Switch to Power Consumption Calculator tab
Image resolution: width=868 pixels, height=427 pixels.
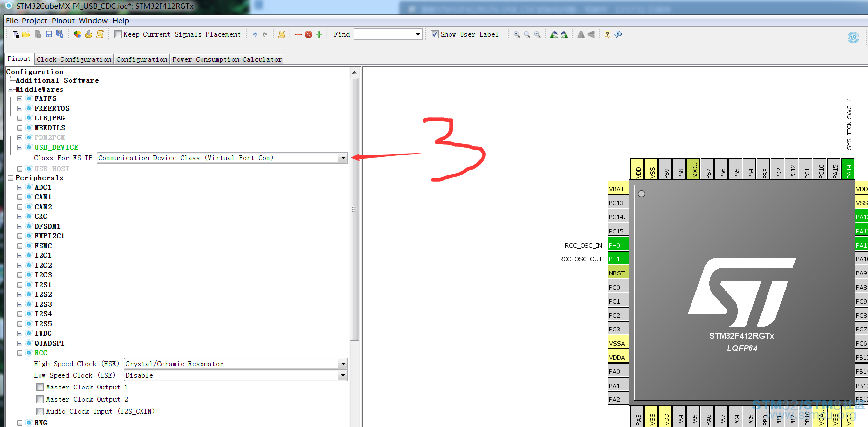tap(227, 59)
